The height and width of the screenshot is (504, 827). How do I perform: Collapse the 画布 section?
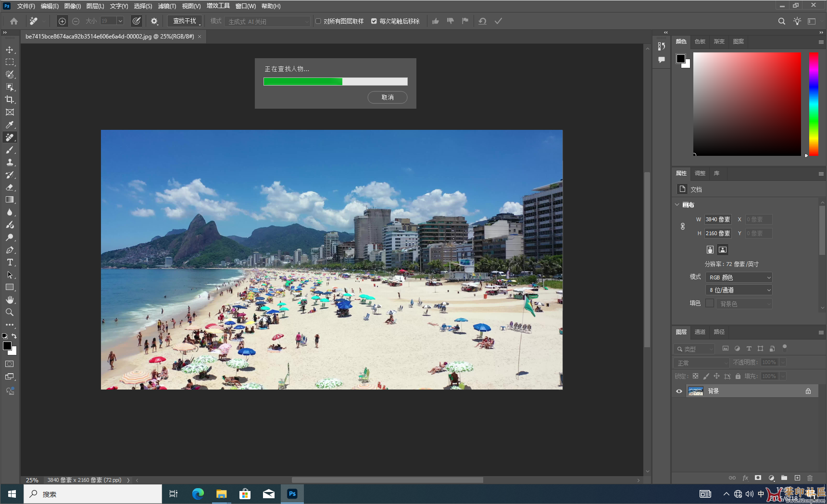point(677,205)
